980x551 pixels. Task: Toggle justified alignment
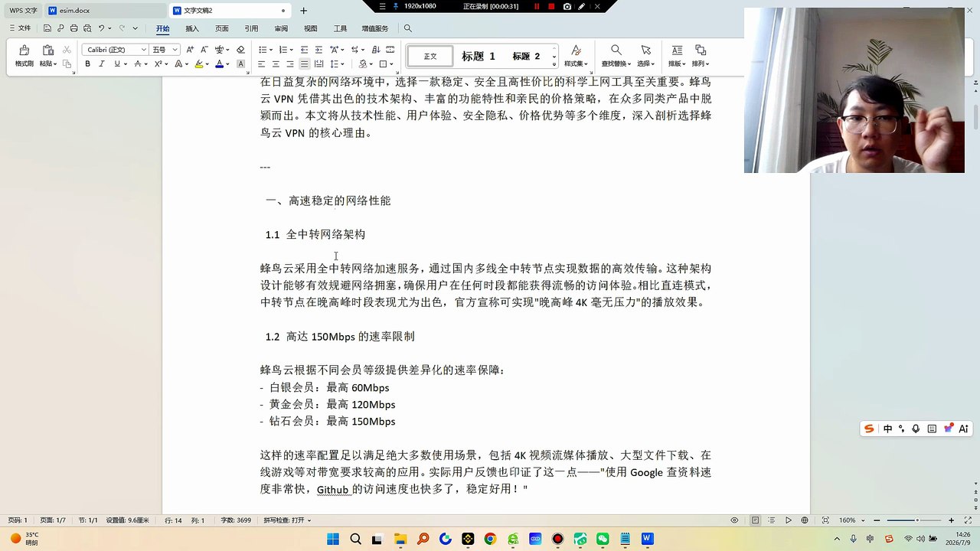point(304,64)
